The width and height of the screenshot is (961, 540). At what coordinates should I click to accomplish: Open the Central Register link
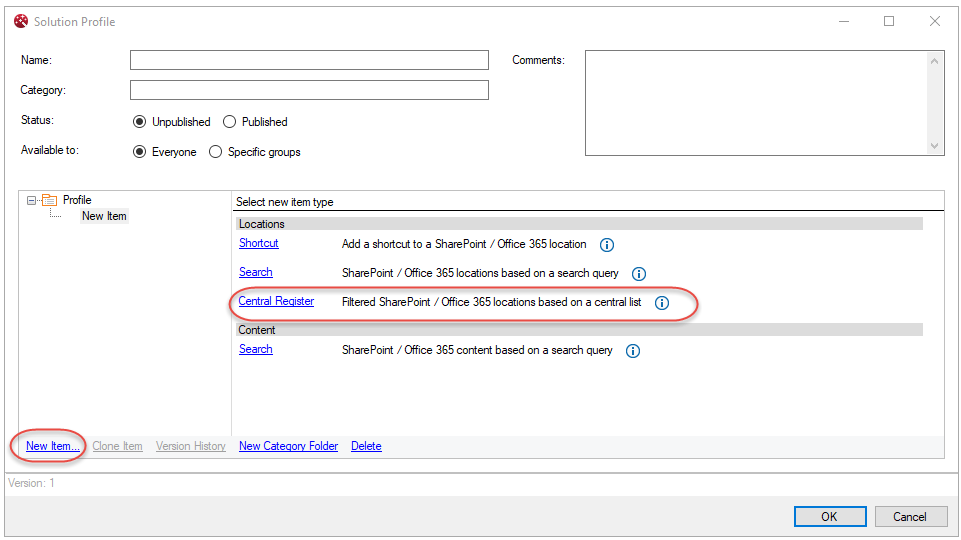click(x=276, y=302)
